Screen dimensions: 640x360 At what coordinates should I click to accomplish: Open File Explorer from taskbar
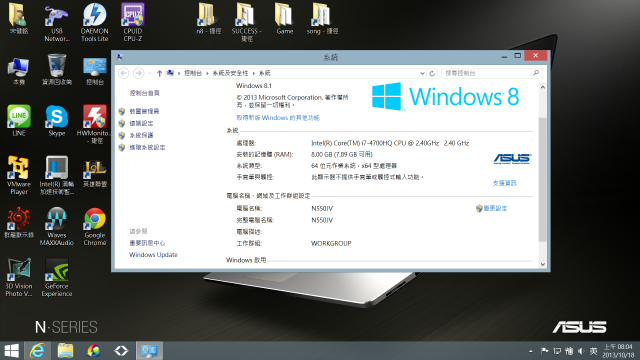[65, 351]
